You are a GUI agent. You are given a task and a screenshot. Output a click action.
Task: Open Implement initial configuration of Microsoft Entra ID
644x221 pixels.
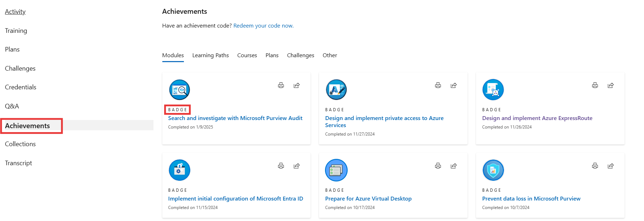coord(236,199)
